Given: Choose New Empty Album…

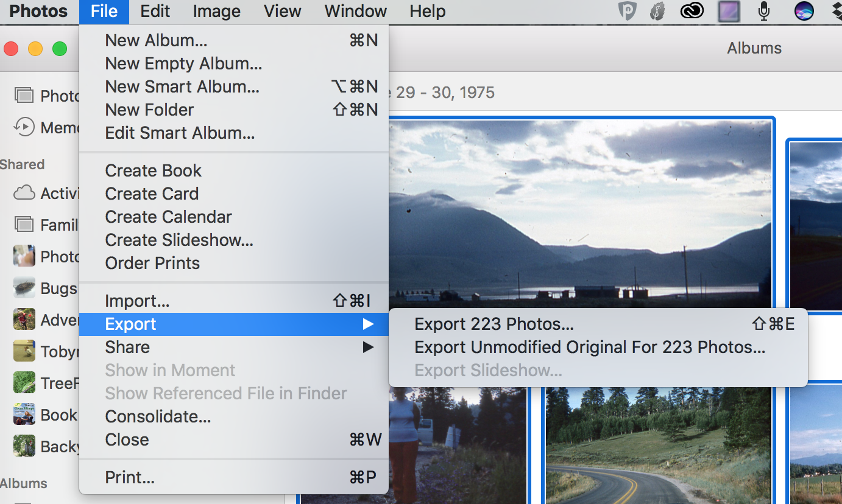Looking at the screenshot, I should pos(234,64).
